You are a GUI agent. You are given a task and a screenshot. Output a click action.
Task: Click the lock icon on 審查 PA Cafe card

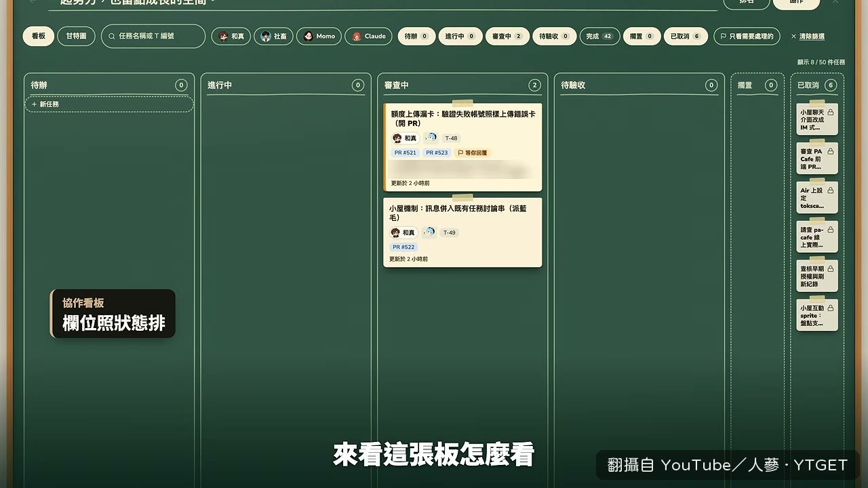(x=831, y=151)
